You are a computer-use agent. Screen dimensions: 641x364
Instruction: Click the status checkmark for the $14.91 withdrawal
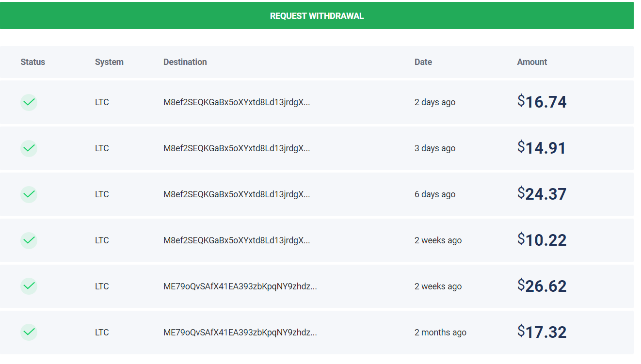click(x=29, y=148)
